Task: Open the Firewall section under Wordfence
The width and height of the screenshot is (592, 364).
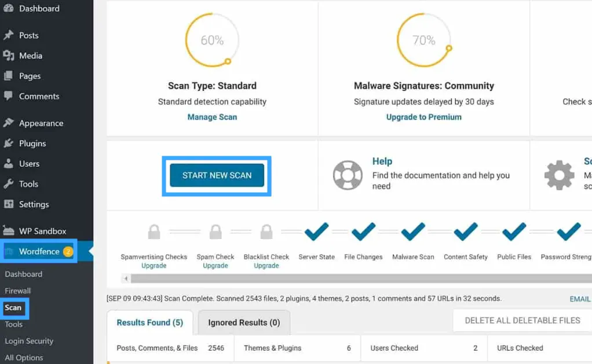Action: pos(18,291)
